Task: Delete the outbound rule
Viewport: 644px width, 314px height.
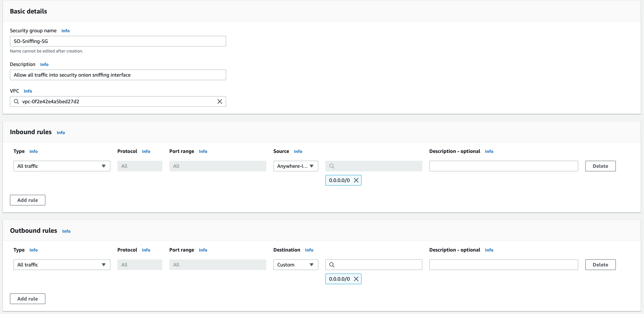Action: click(600, 265)
